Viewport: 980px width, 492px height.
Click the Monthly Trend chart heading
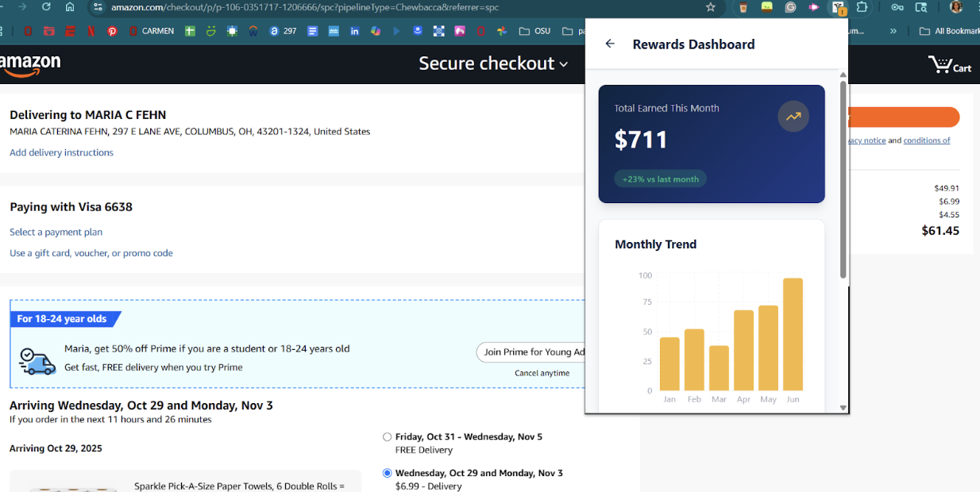pyautogui.click(x=655, y=244)
